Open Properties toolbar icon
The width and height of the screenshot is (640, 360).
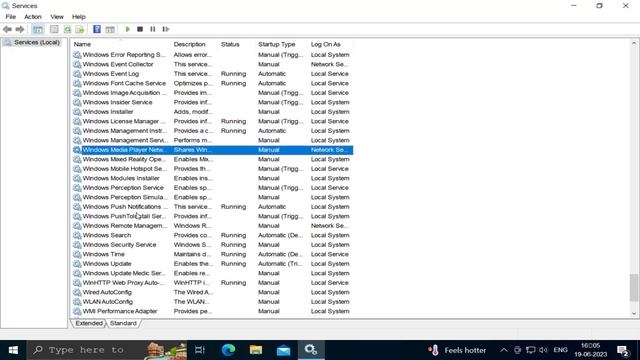click(54, 29)
